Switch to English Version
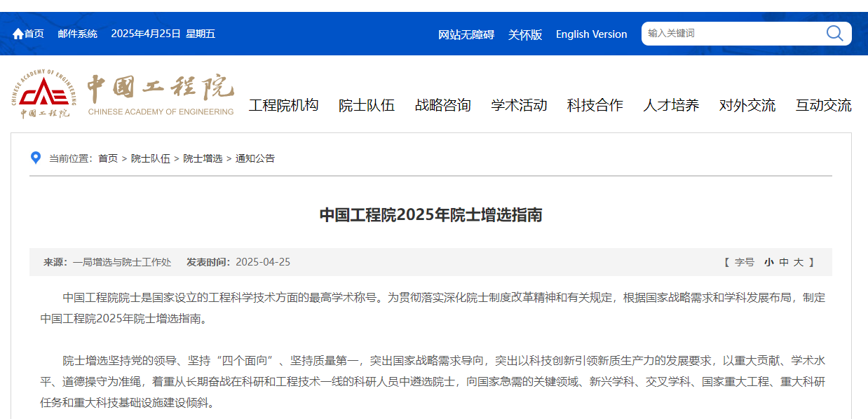 591,34
